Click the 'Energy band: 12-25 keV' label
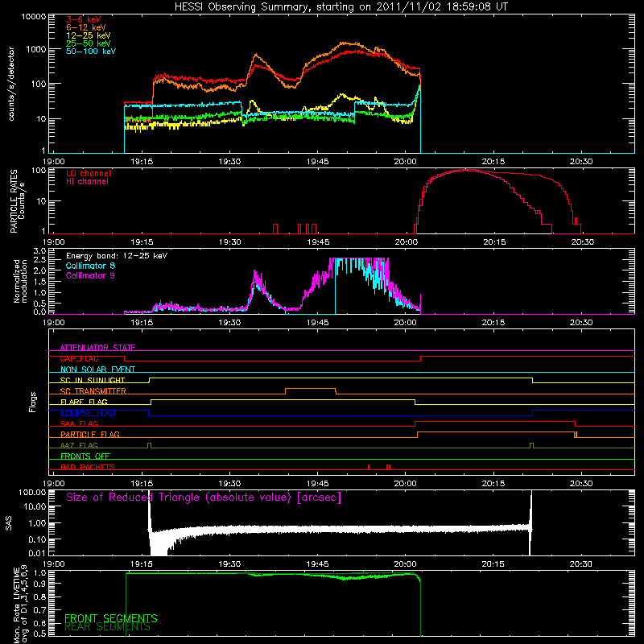Viewport: 644px width, 644px height. tap(117, 256)
